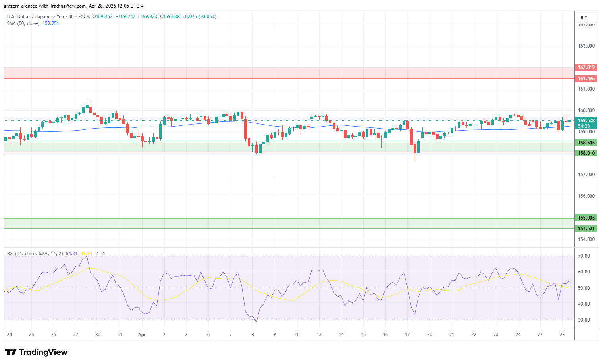This screenshot has height=364, width=603.
Task: Open the JPY currency selector
Action: [x=586, y=18]
